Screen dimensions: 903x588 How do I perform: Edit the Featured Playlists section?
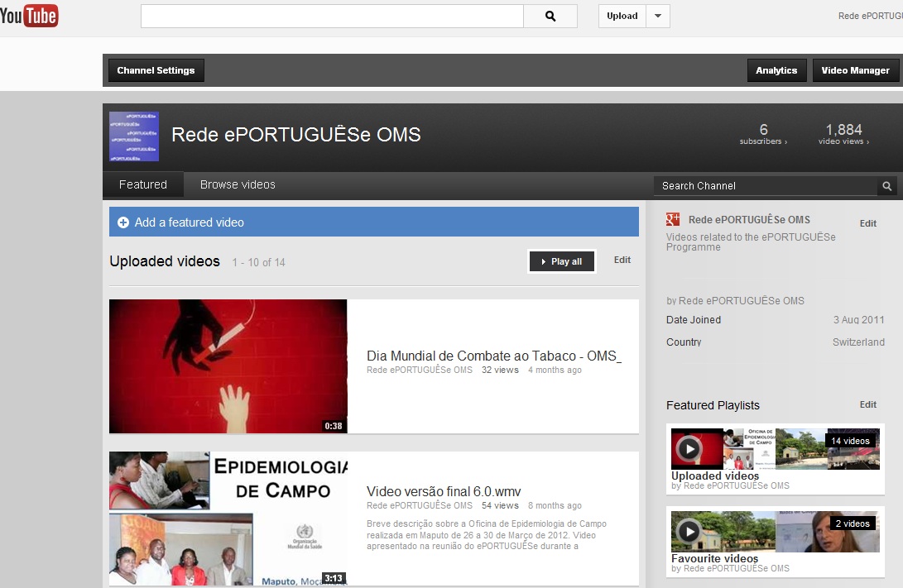[868, 404]
